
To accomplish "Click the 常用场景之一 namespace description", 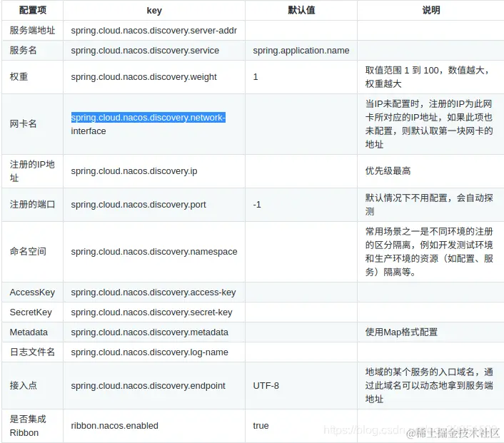I will [429, 252].
